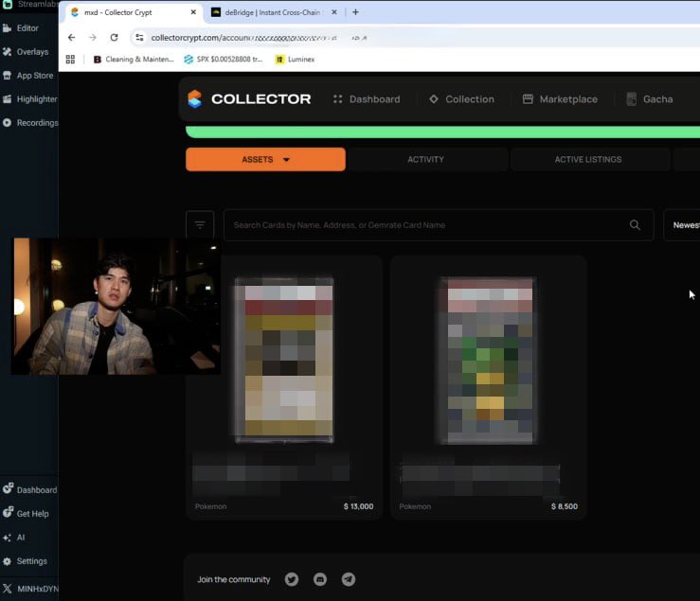This screenshot has height=601, width=700.
Task: Click the webcam overlay video
Action: tap(117, 306)
